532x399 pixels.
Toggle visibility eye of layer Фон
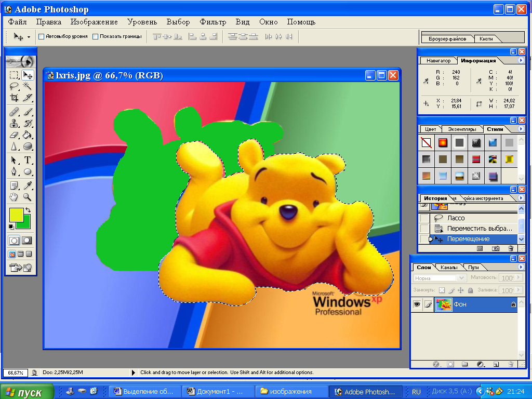point(417,304)
